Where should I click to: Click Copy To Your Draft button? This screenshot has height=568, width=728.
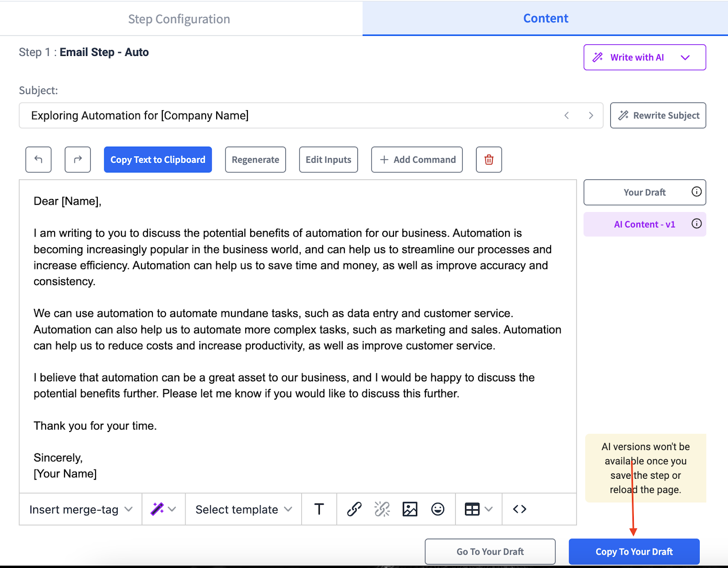(634, 552)
